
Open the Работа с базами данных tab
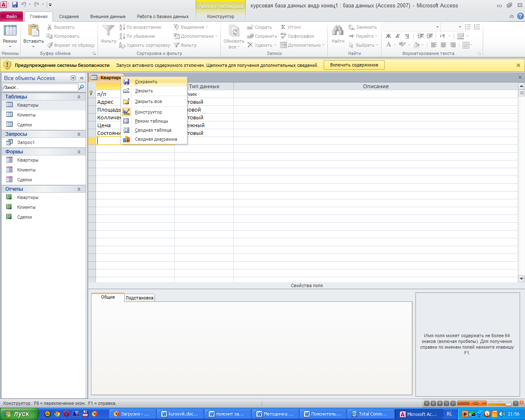click(163, 16)
